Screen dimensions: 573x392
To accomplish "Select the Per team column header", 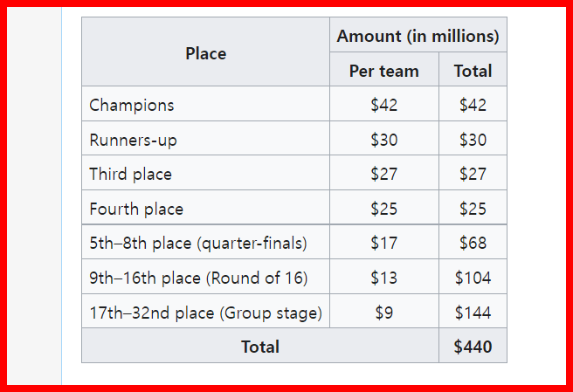I will pos(383,71).
